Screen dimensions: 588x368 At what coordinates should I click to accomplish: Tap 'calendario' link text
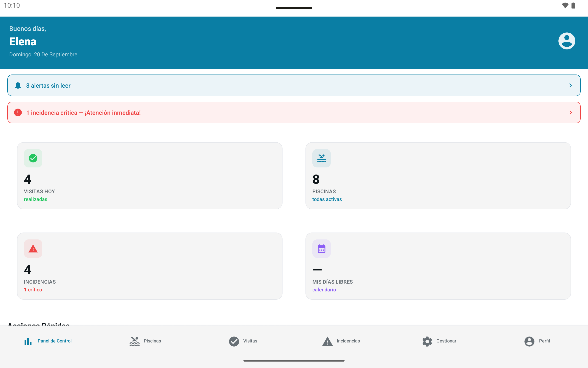324,290
